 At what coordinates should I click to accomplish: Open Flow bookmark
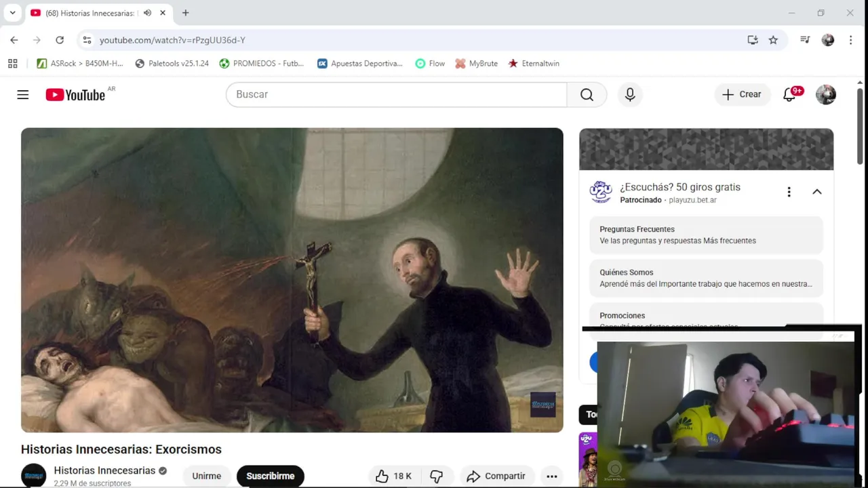point(430,64)
